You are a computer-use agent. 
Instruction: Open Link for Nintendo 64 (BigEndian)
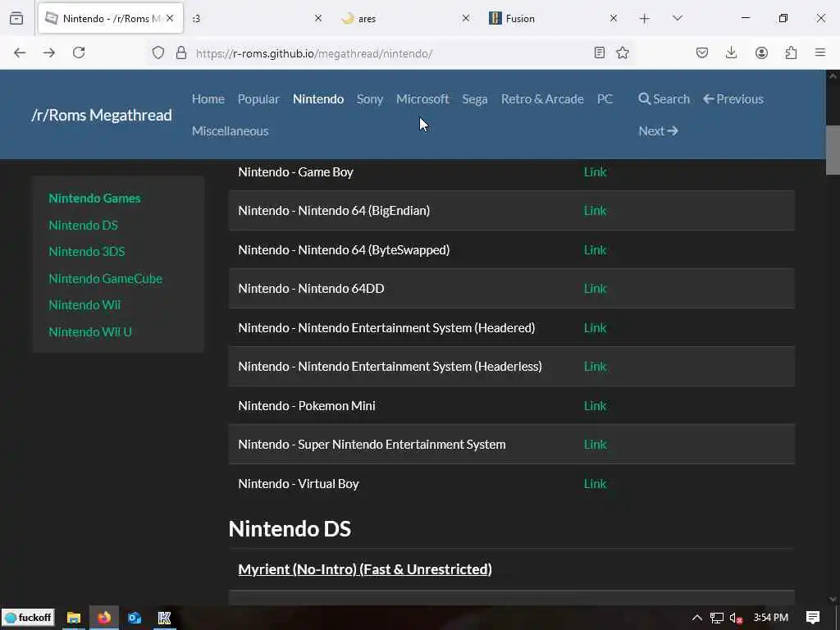coord(595,211)
